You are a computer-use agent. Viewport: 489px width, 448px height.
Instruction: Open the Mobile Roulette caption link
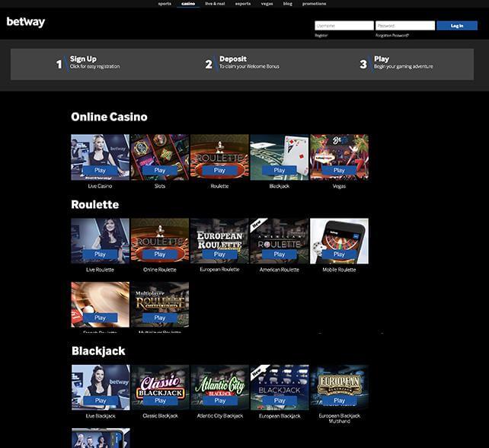click(x=339, y=270)
